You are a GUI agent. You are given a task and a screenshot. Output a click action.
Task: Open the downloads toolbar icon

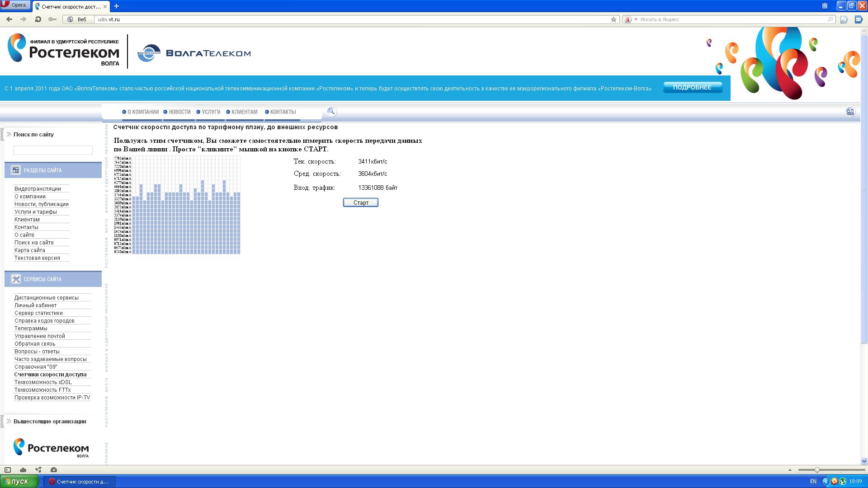844,19
